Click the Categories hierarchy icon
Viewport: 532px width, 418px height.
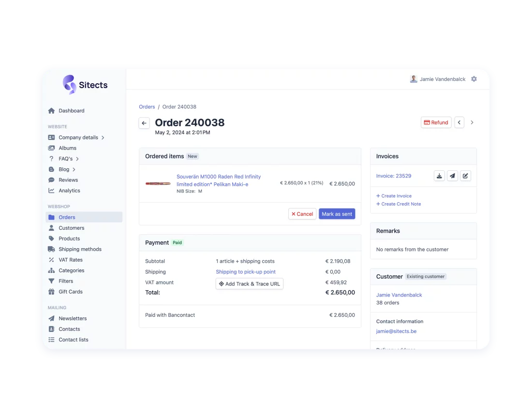pos(51,270)
